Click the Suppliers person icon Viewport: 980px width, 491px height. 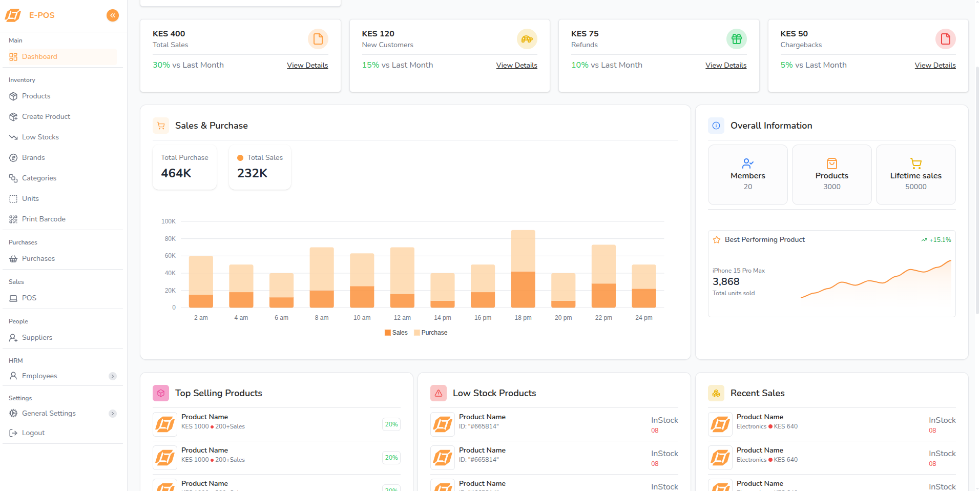click(x=13, y=338)
